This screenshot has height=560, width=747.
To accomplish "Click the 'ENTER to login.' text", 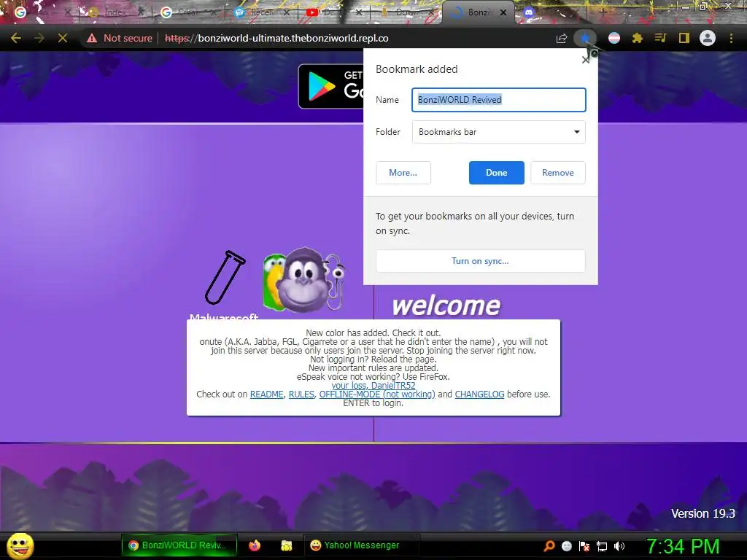I will click(x=373, y=402).
